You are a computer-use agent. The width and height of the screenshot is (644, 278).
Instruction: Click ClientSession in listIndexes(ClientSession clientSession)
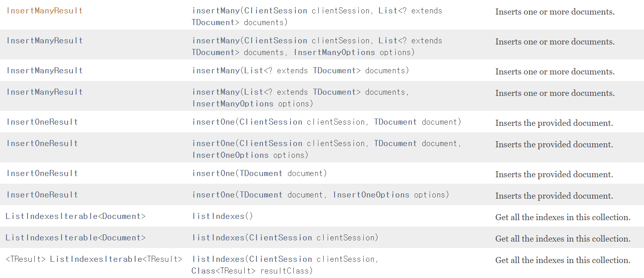point(280,238)
